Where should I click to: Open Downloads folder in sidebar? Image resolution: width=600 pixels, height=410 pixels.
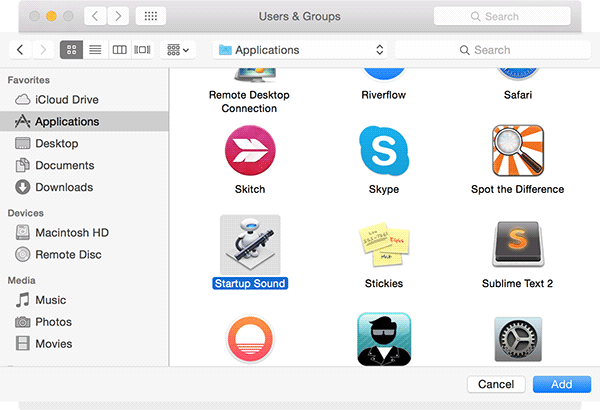84,187
